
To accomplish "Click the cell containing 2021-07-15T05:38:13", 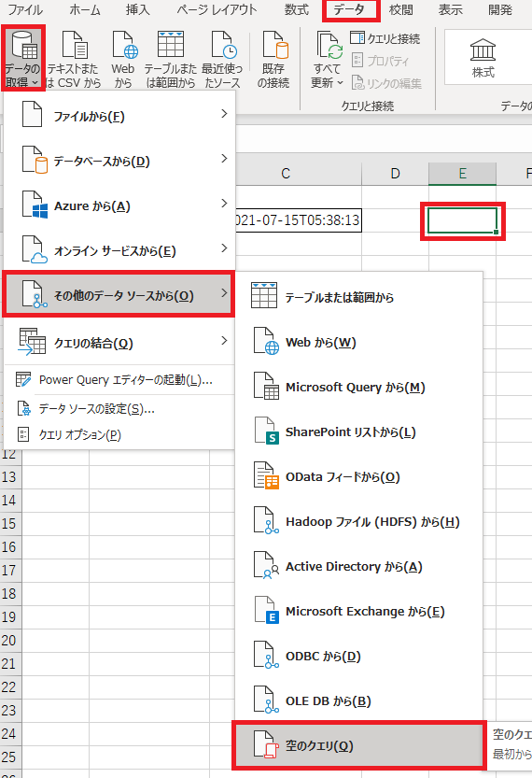I will pyautogui.click(x=298, y=220).
